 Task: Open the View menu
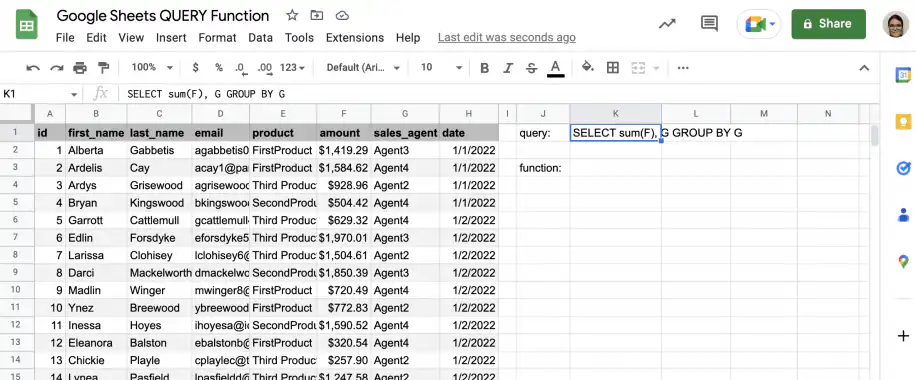131,37
